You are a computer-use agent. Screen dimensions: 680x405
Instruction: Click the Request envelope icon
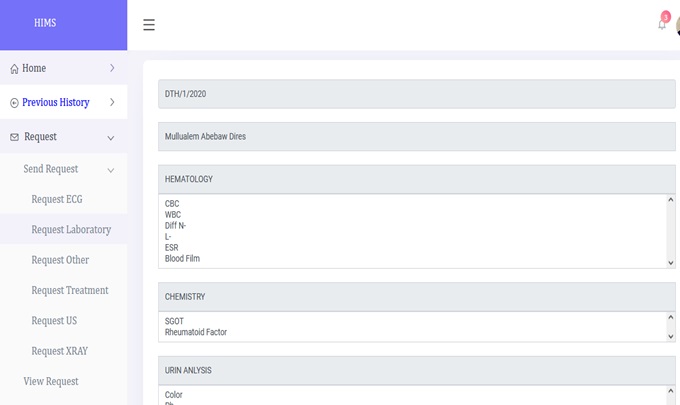tap(14, 137)
